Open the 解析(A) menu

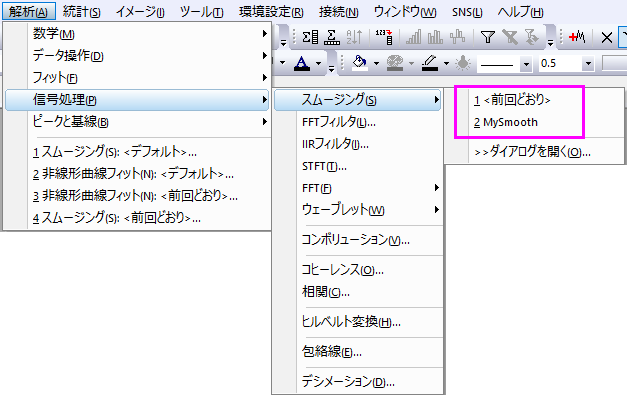28,12
